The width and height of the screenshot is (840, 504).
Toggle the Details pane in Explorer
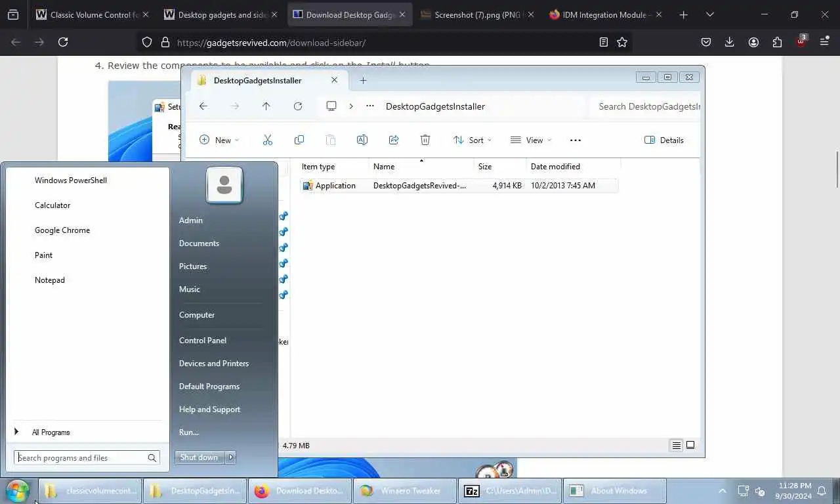664,140
